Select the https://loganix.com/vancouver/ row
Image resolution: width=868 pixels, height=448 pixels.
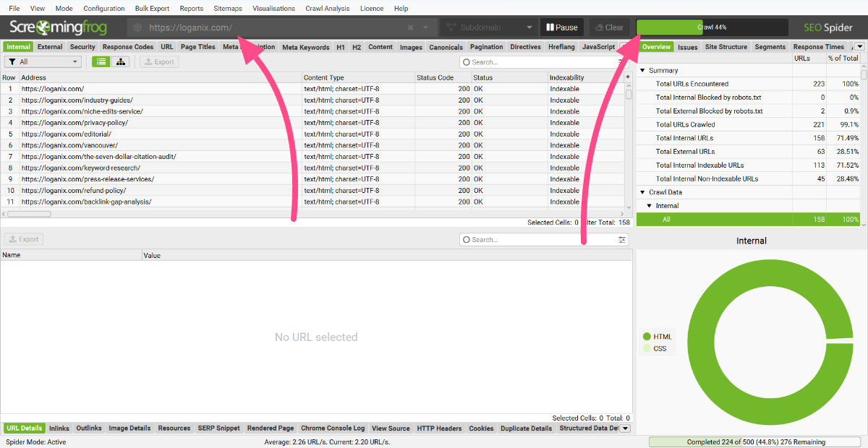(312, 145)
